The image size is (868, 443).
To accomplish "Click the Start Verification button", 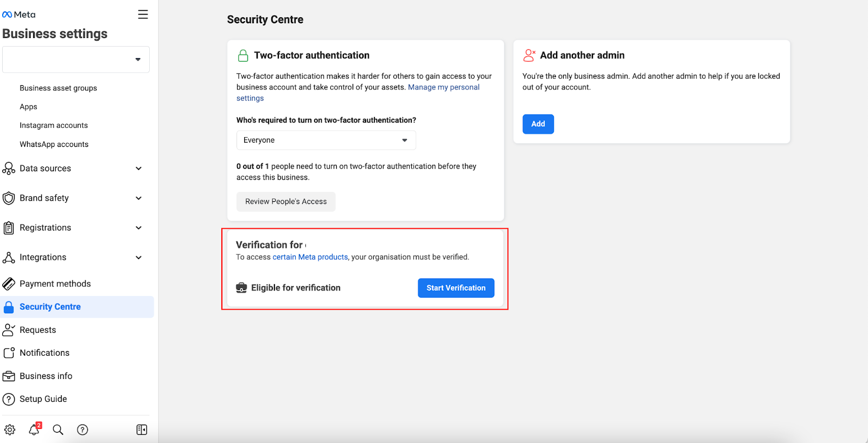I will coord(456,288).
